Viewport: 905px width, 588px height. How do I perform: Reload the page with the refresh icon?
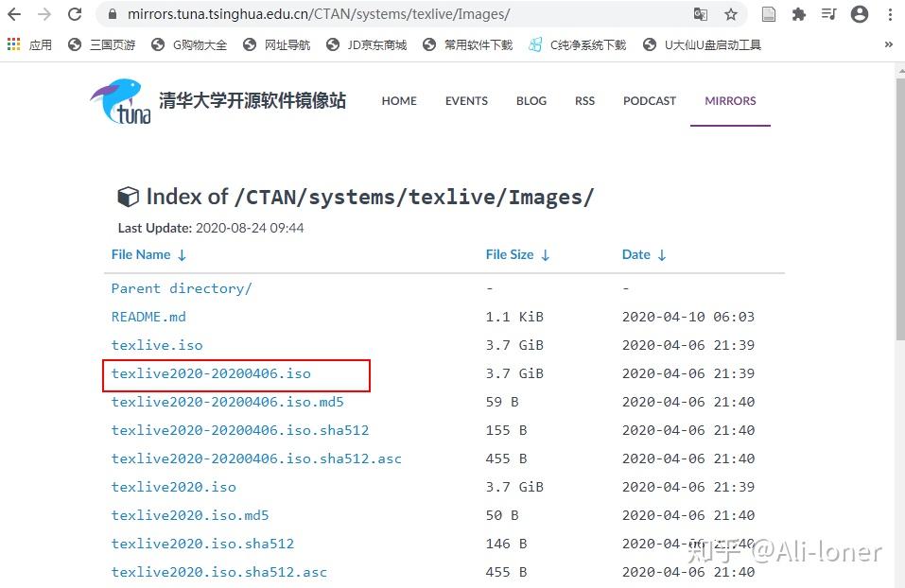[74, 15]
